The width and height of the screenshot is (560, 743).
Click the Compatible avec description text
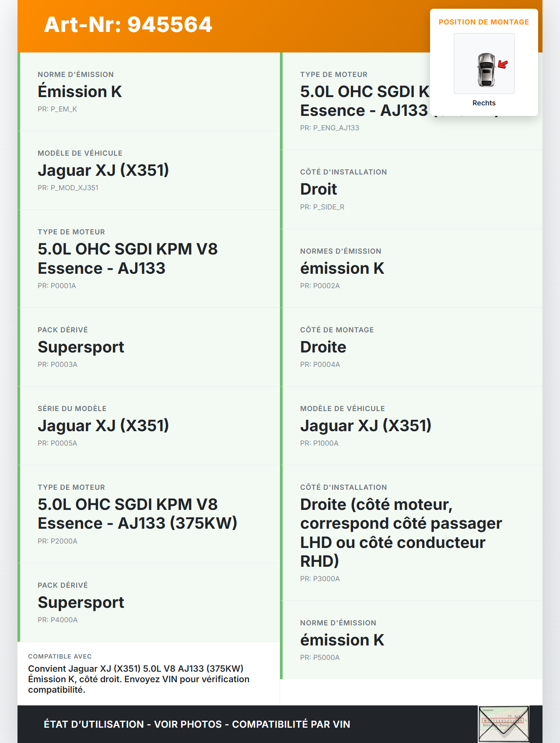139,679
